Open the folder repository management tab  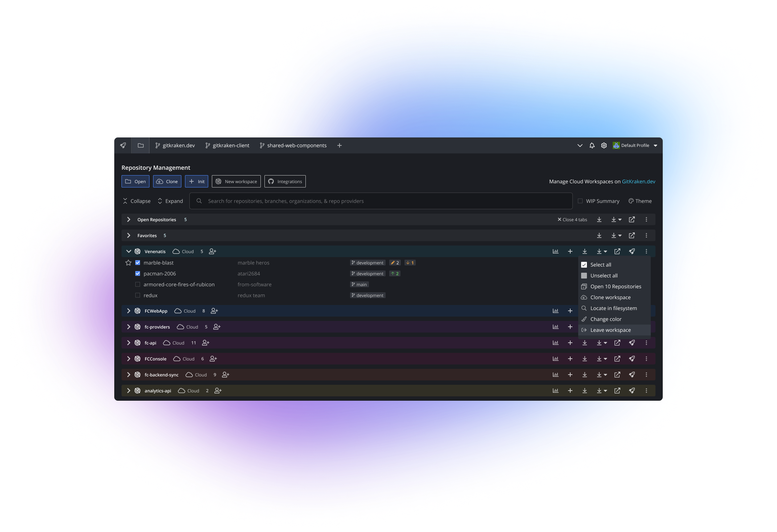(x=141, y=145)
